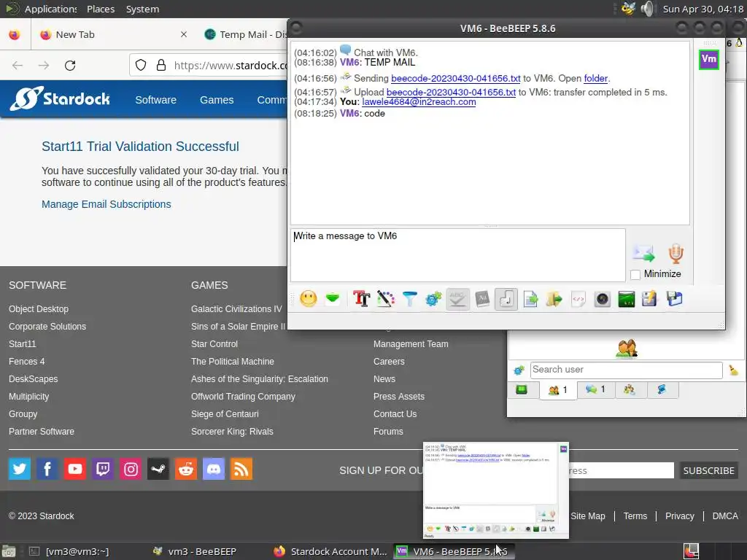
Task: Click the clock showing Sun Apr 30
Action: [x=703, y=9]
